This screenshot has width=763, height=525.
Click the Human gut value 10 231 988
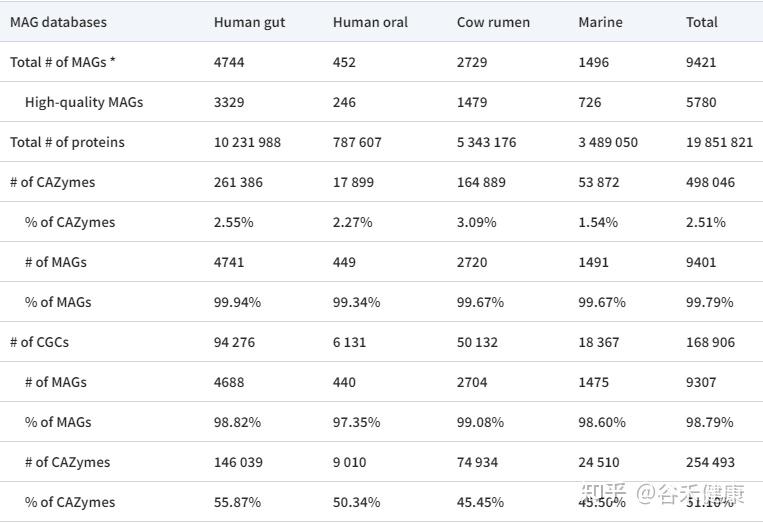click(247, 142)
